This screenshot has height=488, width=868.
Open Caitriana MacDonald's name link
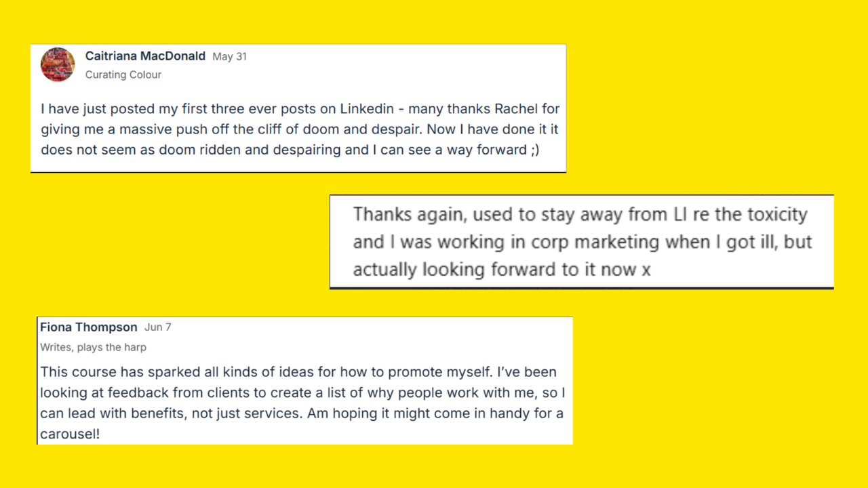click(145, 56)
